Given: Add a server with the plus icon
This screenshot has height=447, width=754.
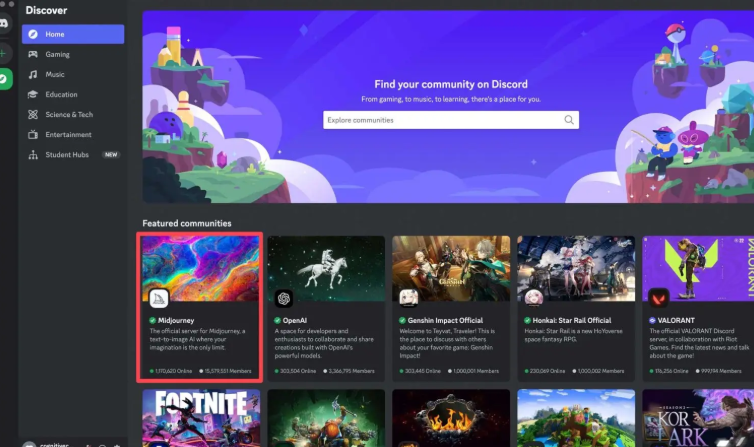Looking at the screenshot, I should 3,53.
